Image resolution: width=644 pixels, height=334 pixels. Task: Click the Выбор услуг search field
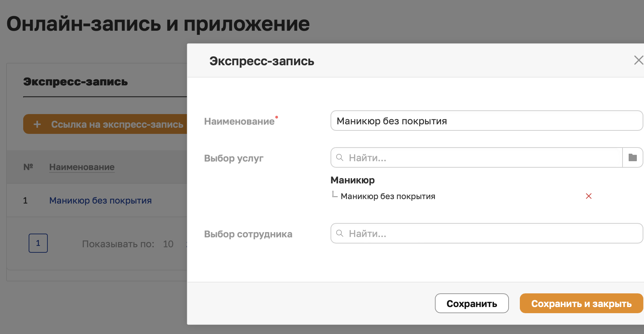pyautogui.click(x=477, y=157)
